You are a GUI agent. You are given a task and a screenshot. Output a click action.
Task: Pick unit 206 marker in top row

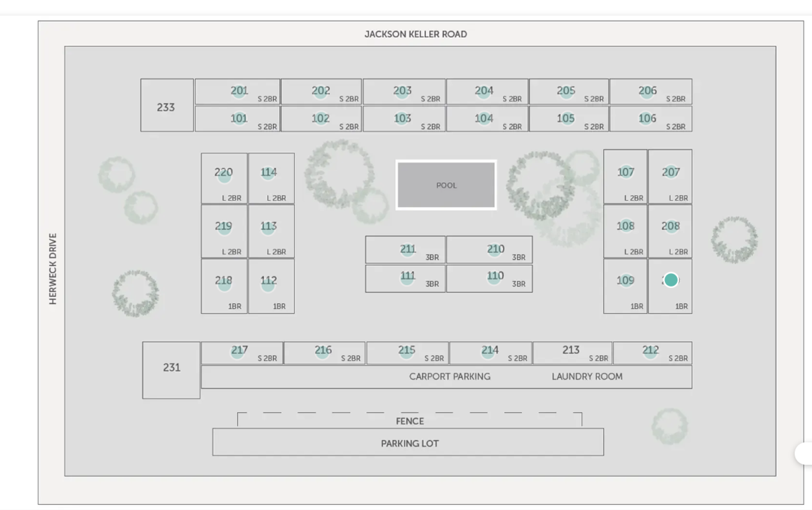click(647, 91)
